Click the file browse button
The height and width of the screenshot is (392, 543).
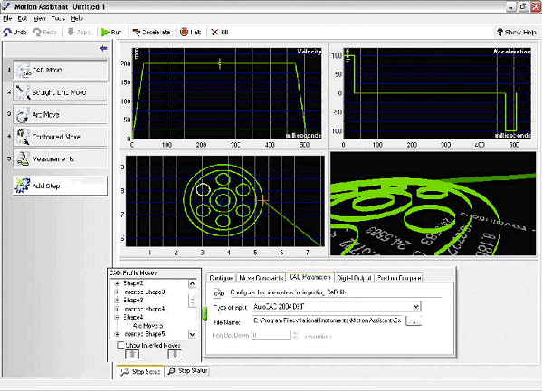click(414, 321)
